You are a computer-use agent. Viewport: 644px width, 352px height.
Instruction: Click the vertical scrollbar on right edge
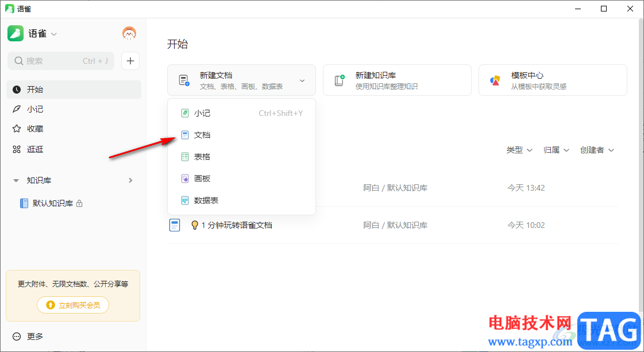click(641, 164)
